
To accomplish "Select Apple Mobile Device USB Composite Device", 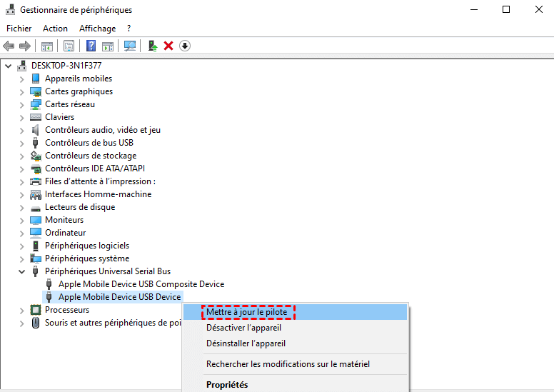I will coord(141,284).
